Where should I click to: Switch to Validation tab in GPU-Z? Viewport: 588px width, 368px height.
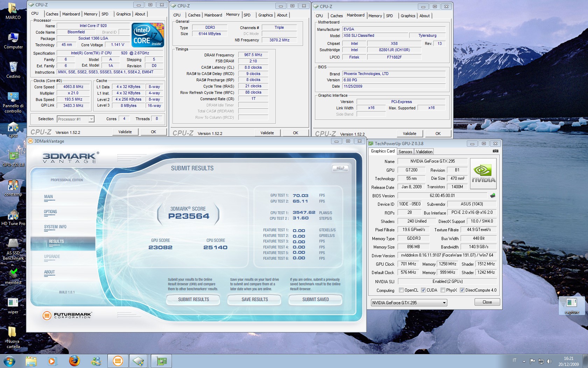(424, 152)
